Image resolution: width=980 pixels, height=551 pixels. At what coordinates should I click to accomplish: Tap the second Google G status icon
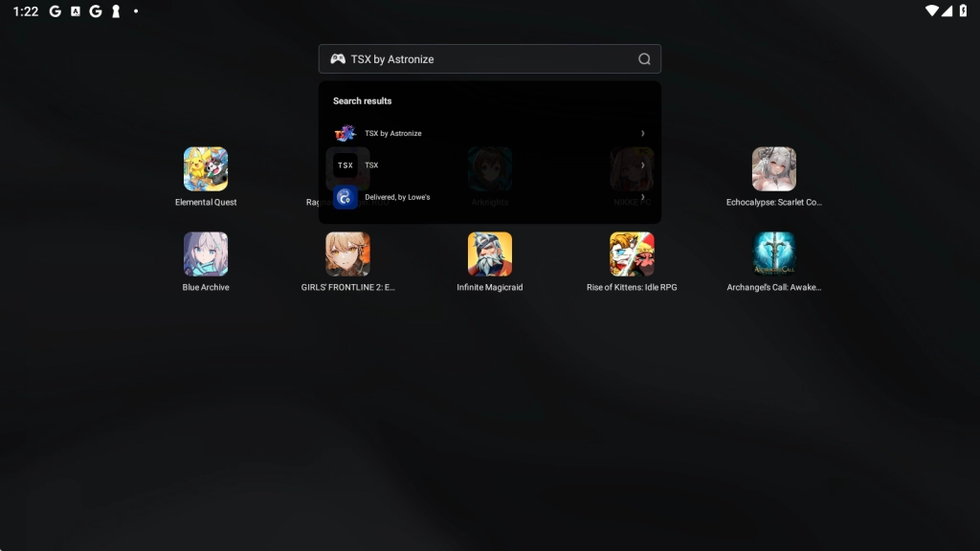[x=95, y=11]
